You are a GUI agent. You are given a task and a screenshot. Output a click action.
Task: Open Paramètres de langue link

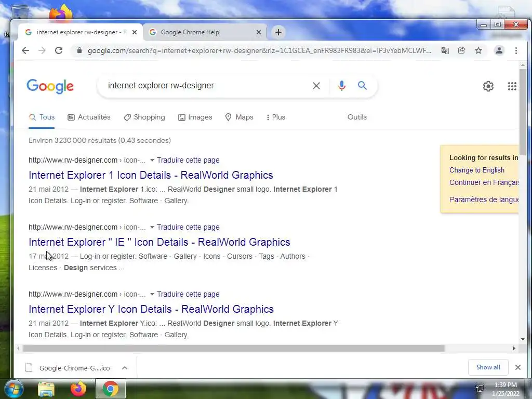(484, 199)
